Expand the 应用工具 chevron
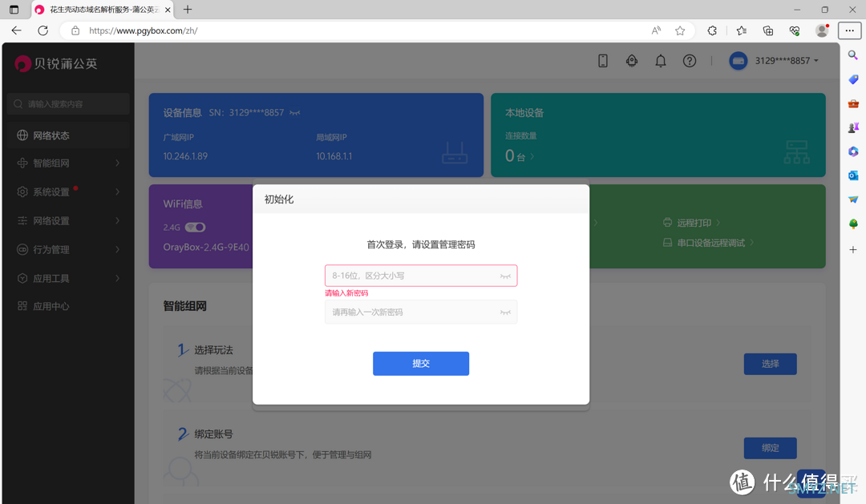This screenshot has height=504, width=866. (118, 278)
